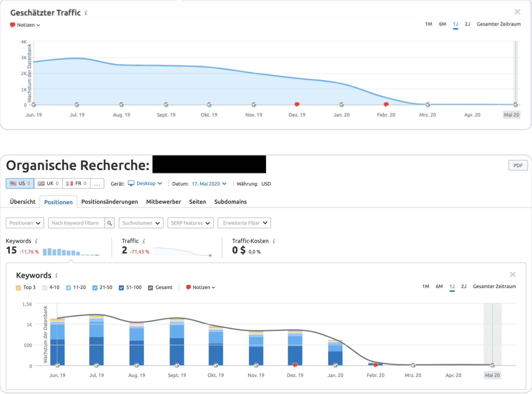Click Google marker at Okt. 19 in keywords chart

click(x=216, y=365)
